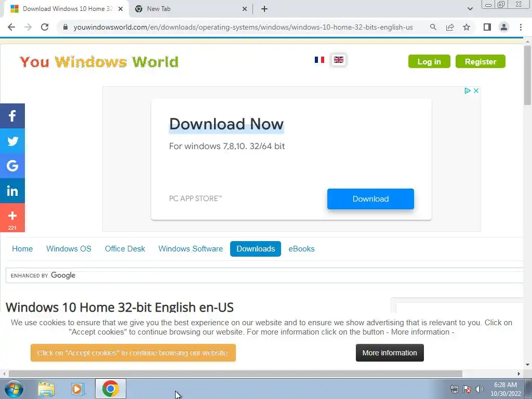This screenshot has height=399, width=532.
Task: Click the orange Accept cookies button
Action: point(133,353)
